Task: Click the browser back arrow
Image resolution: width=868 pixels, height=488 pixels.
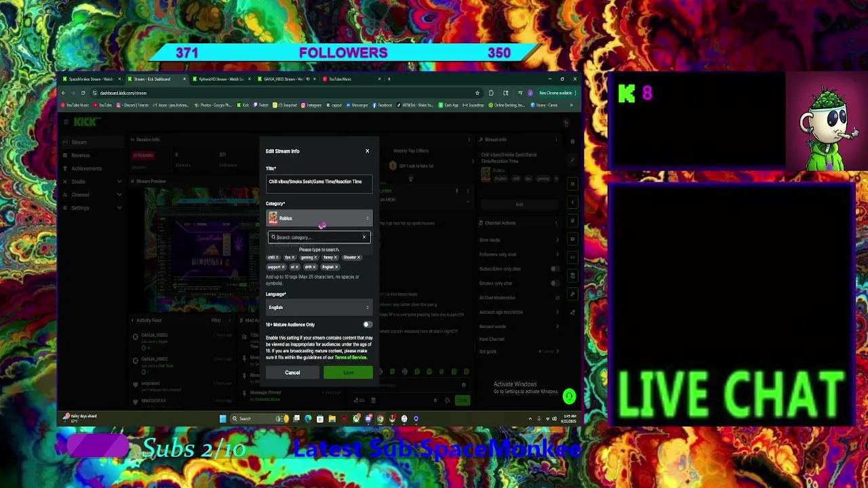Action: coord(64,93)
